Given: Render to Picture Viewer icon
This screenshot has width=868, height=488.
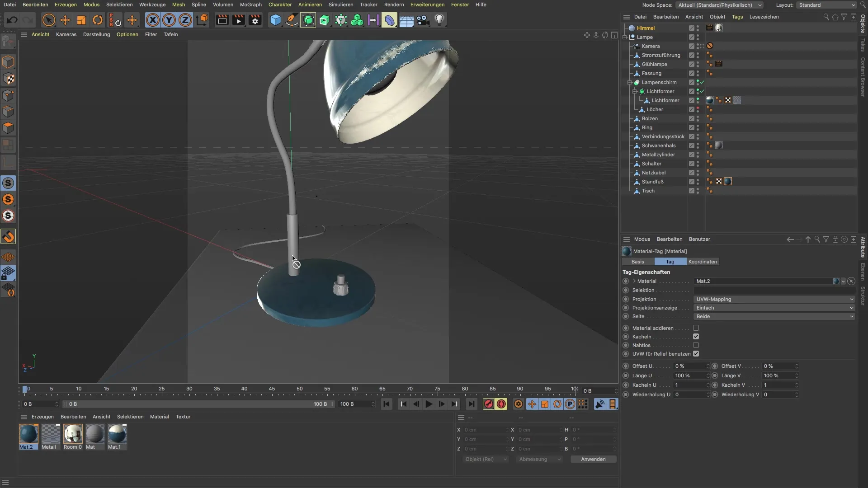Looking at the screenshot, I should [x=238, y=20].
